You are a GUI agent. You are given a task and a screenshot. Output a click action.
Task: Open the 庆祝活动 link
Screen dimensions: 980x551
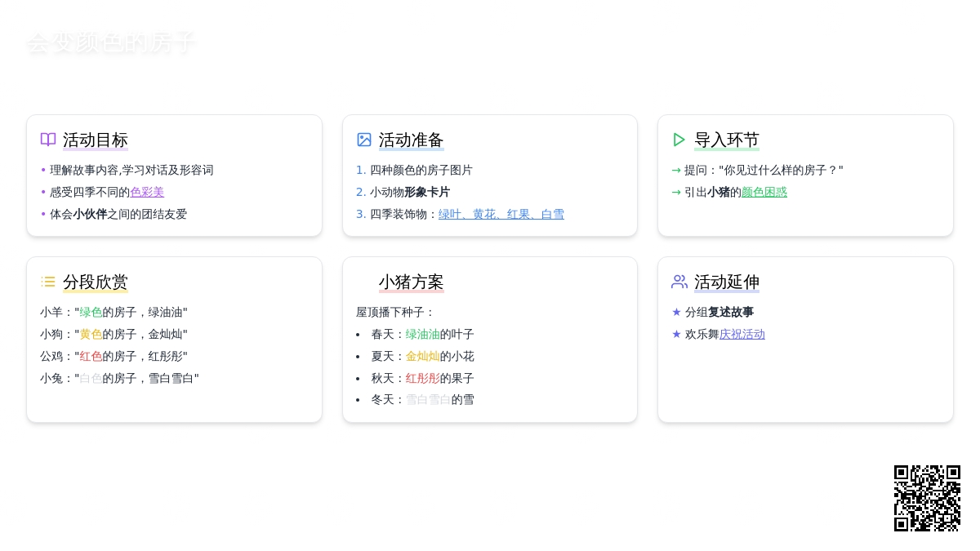pyautogui.click(x=742, y=335)
